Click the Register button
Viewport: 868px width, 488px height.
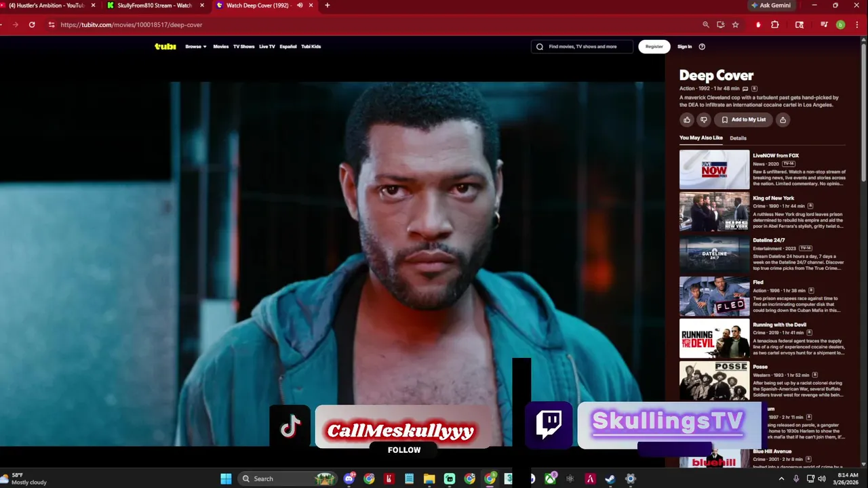coord(654,47)
